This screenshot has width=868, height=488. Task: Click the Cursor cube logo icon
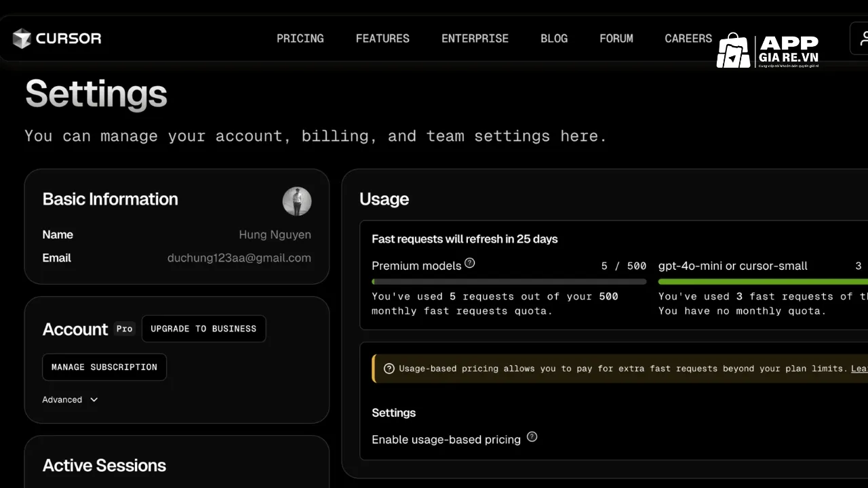tap(22, 39)
